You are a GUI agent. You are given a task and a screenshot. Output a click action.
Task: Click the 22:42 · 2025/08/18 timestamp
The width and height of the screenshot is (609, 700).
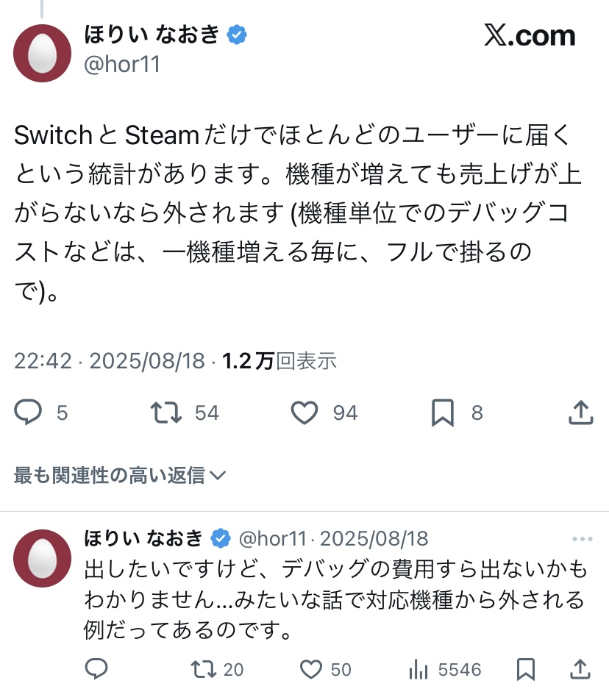(x=110, y=360)
